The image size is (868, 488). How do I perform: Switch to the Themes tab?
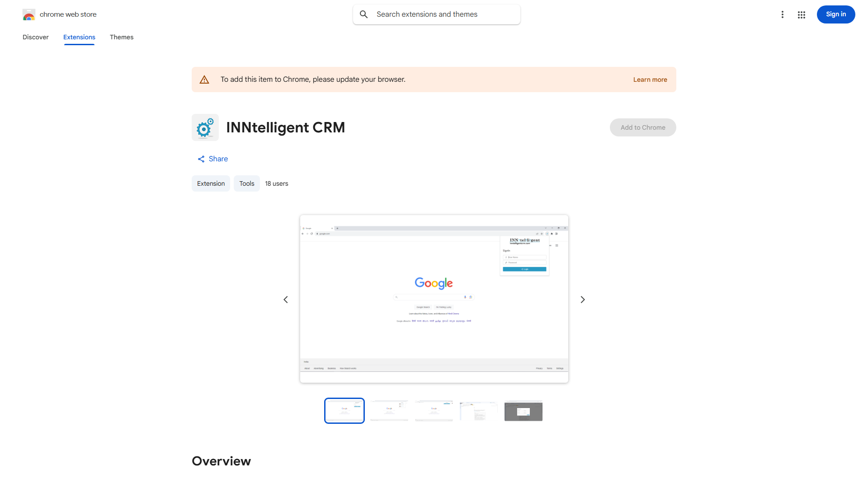(121, 37)
